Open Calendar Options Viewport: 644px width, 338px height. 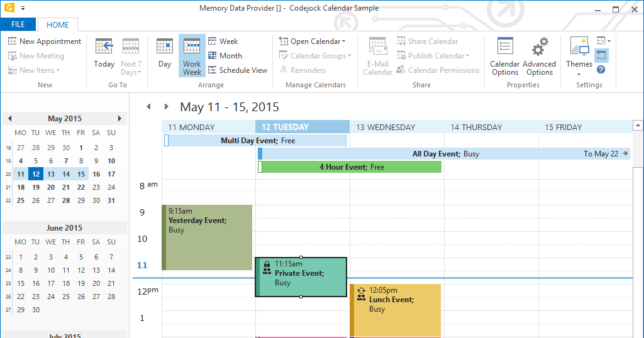(x=505, y=55)
